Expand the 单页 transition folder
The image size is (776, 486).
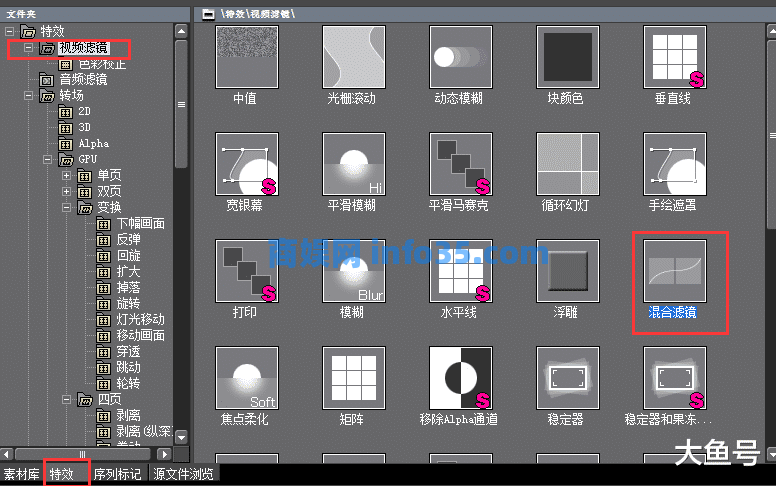click(66, 176)
